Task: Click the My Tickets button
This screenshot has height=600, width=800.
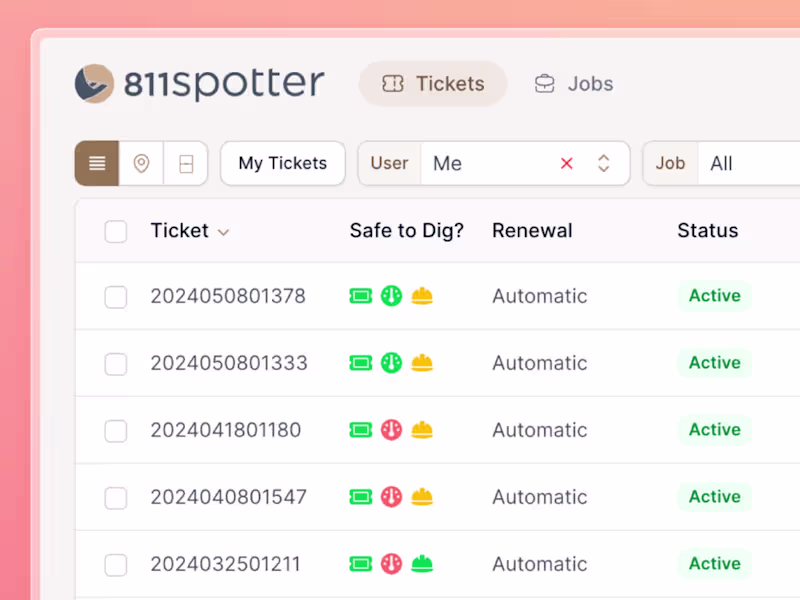Action: 283,164
